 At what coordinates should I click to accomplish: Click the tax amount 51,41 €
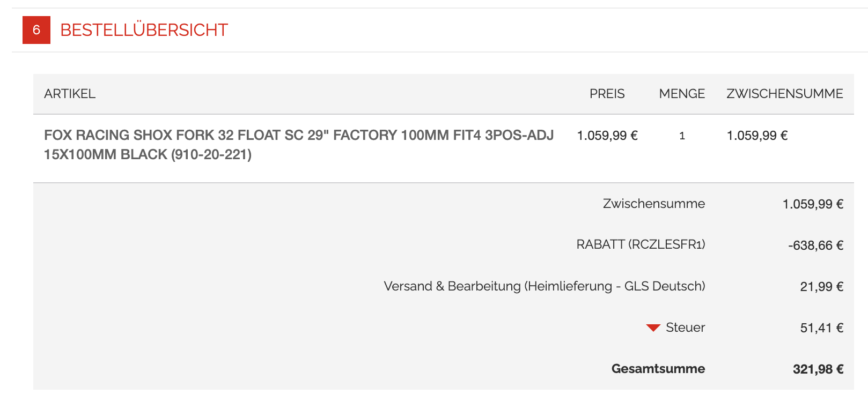822,328
